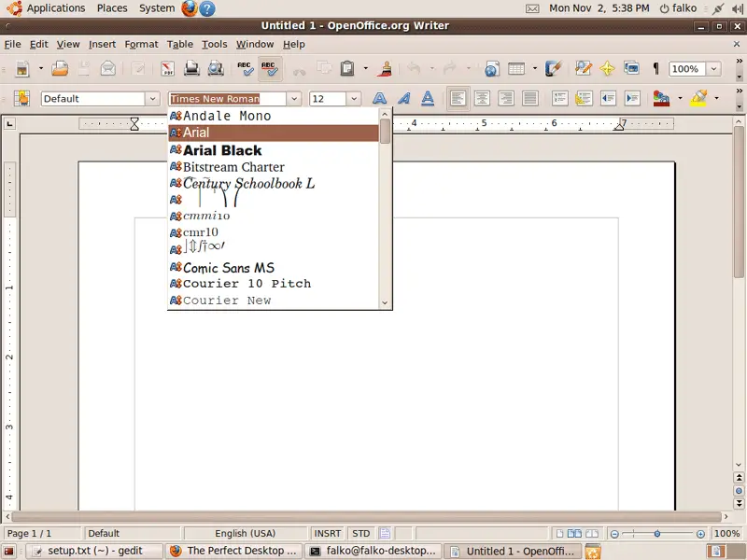Open the Styles and Formatting window

click(x=21, y=99)
